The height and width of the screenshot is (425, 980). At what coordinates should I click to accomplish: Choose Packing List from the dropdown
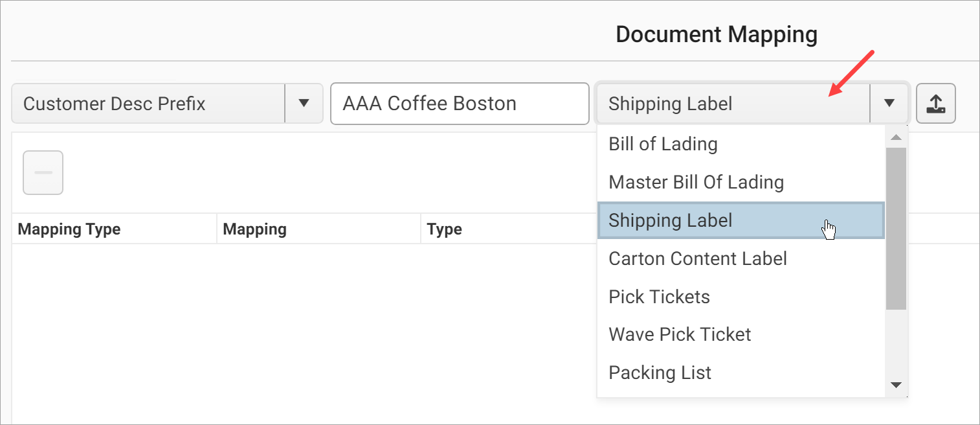(659, 373)
